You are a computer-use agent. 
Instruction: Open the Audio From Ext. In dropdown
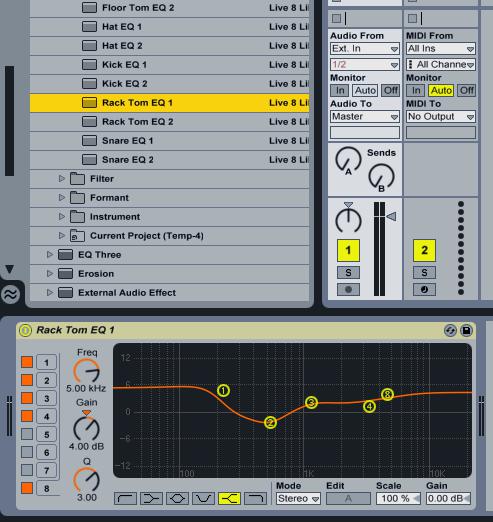(x=365, y=49)
